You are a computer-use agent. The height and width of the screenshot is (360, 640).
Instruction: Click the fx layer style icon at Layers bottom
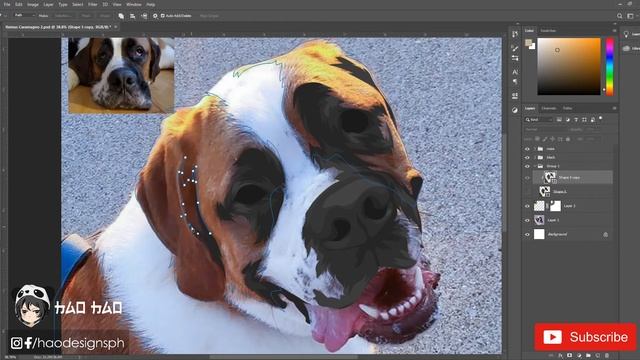tap(561, 356)
